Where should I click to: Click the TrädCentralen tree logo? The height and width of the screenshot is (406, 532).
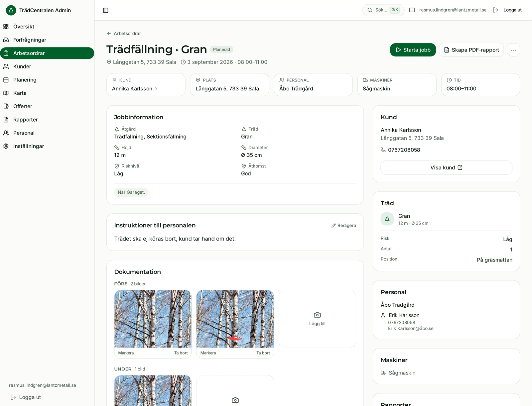11,10
